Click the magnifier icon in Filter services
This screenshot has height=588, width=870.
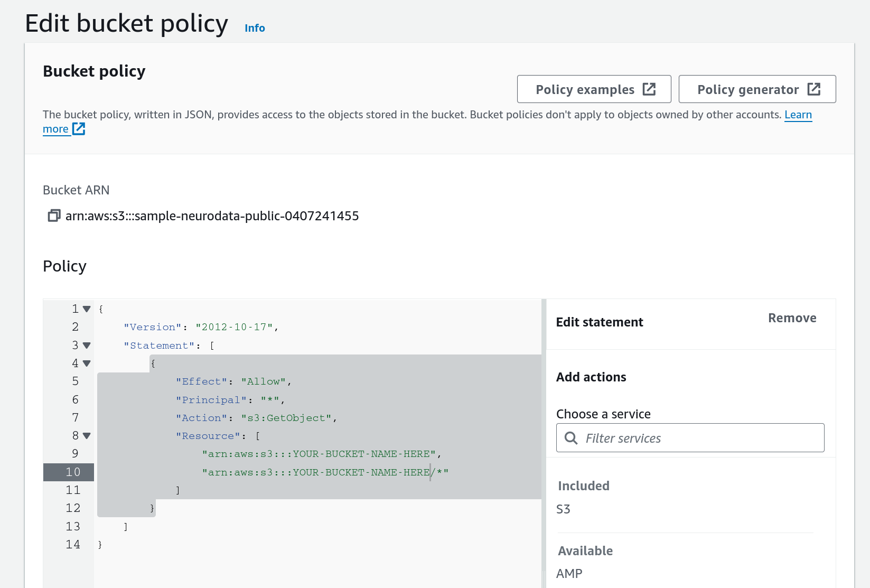coord(571,438)
